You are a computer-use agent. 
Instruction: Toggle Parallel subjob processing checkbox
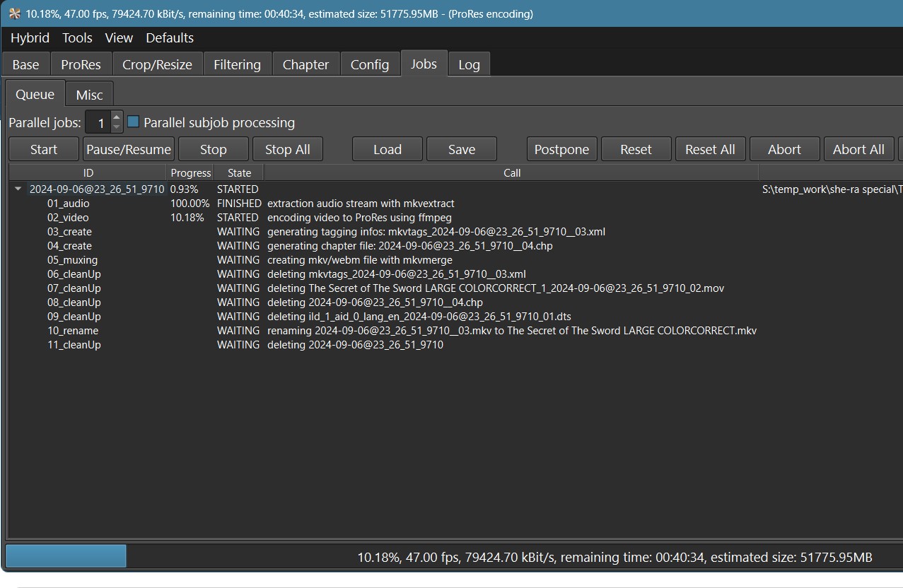coord(133,122)
